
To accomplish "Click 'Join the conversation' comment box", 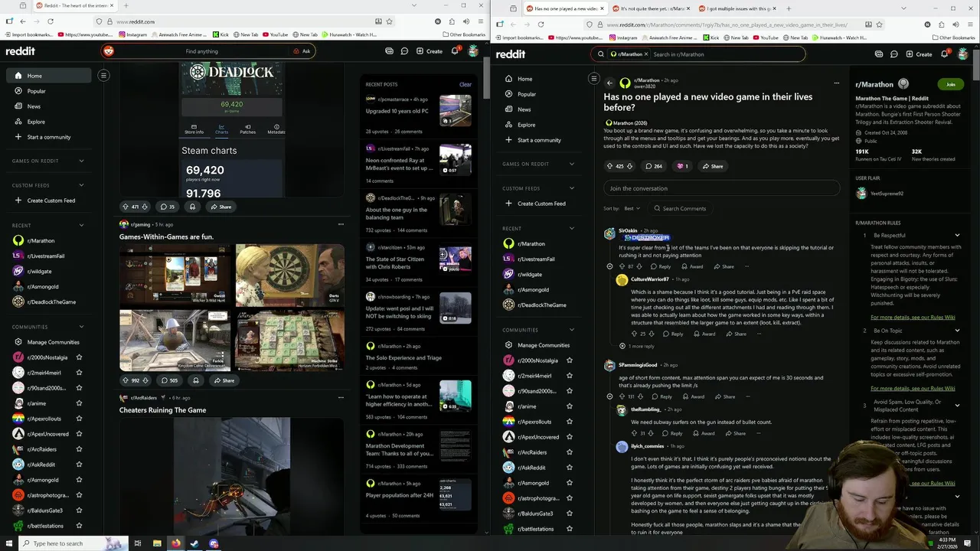I will 722,188.
